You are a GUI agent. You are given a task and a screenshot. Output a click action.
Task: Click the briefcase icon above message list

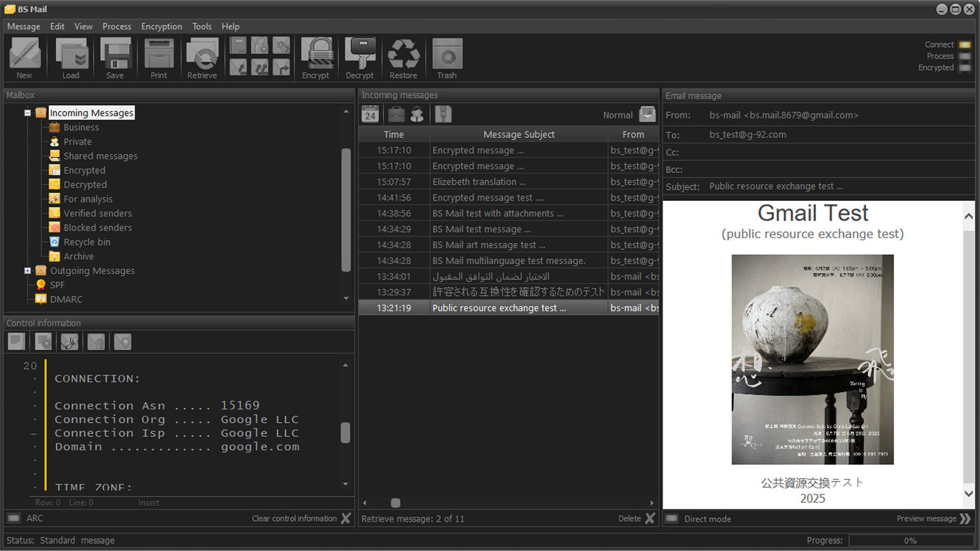(396, 114)
